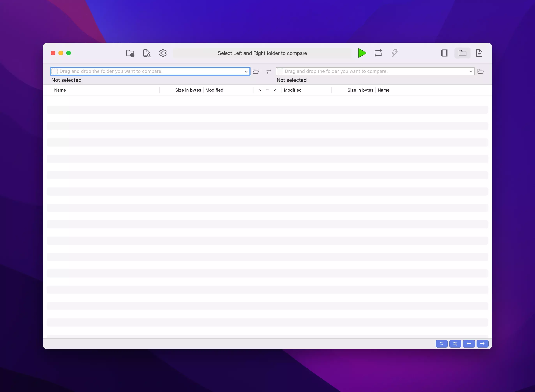Click the right arrow copy button
Image resolution: width=535 pixels, height=392 pixels.
tap(482, 343)
